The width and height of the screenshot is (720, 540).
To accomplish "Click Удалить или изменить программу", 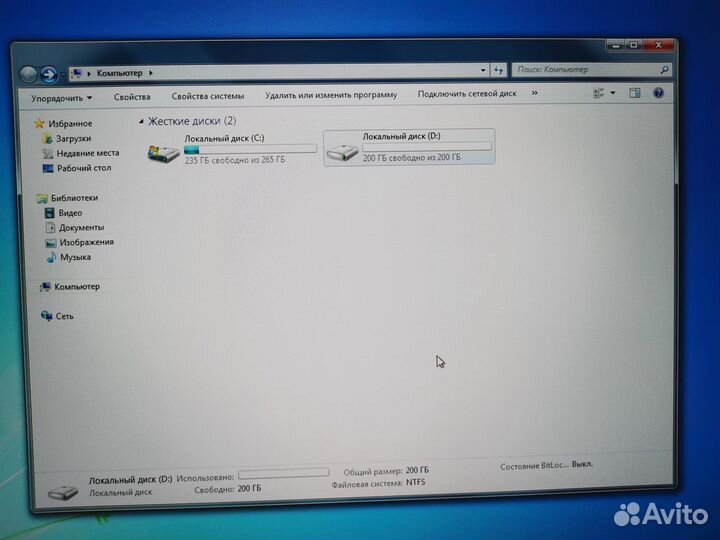I will [330, 95].
